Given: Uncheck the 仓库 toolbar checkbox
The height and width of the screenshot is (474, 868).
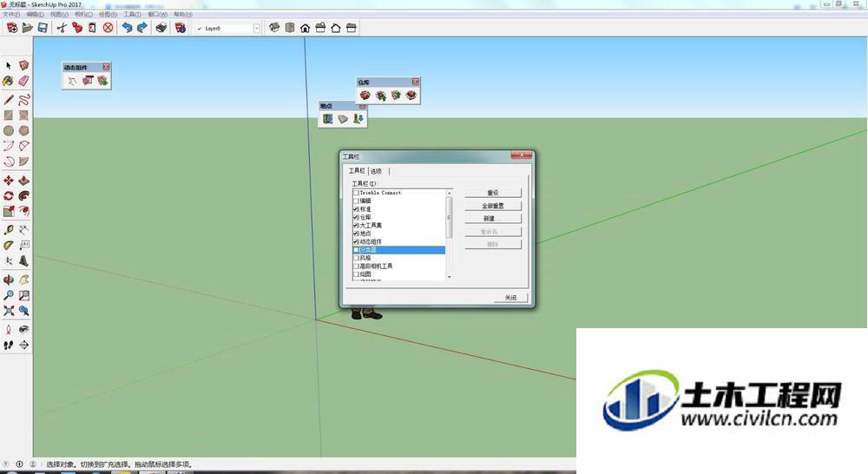Looking at the screenshot, I should point(356,217).
